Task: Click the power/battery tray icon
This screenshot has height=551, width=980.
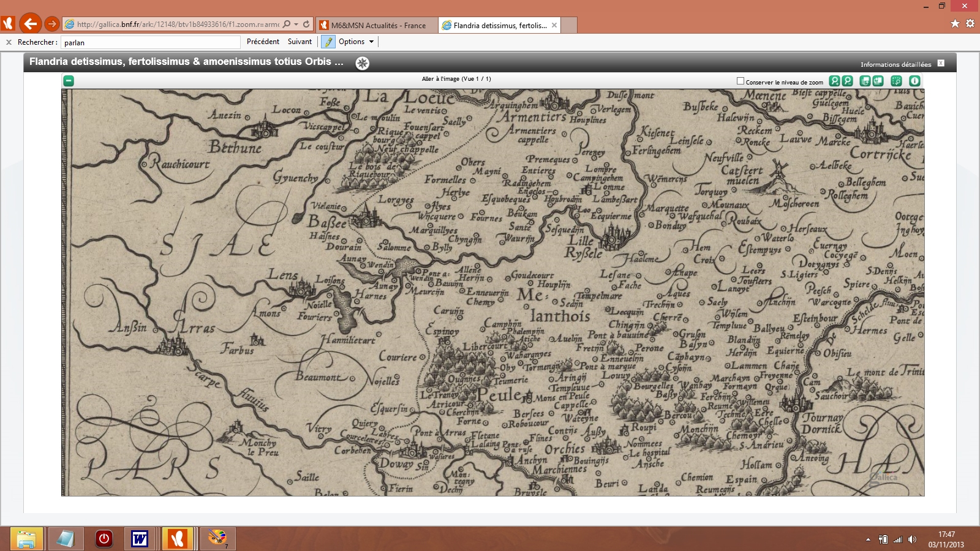Action: point(883,539)
